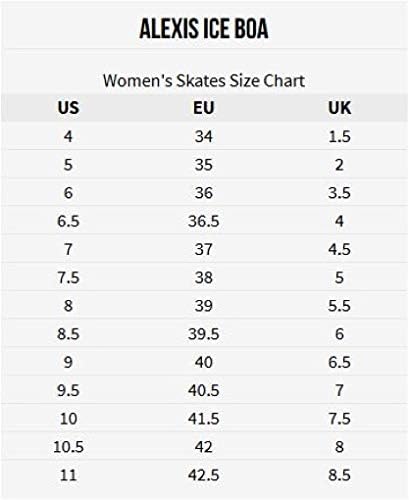Select EU size 42.5 in last row
This screenshot has height=500, width=409.
click(204, 475)
